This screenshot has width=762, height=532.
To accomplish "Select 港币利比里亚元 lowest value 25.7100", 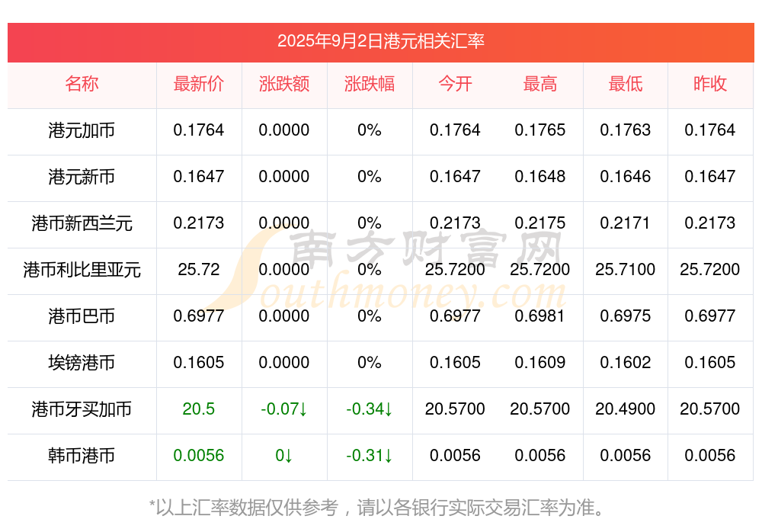I will click(626, 269).
